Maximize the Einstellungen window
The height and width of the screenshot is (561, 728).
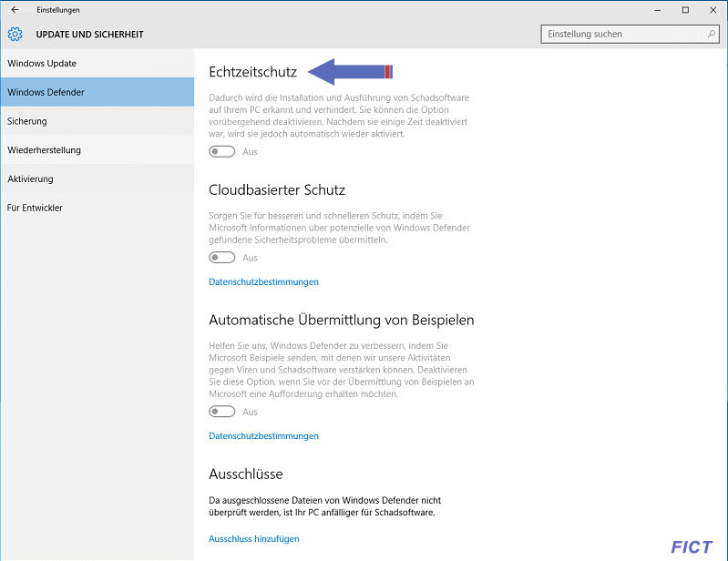(685, 10)
